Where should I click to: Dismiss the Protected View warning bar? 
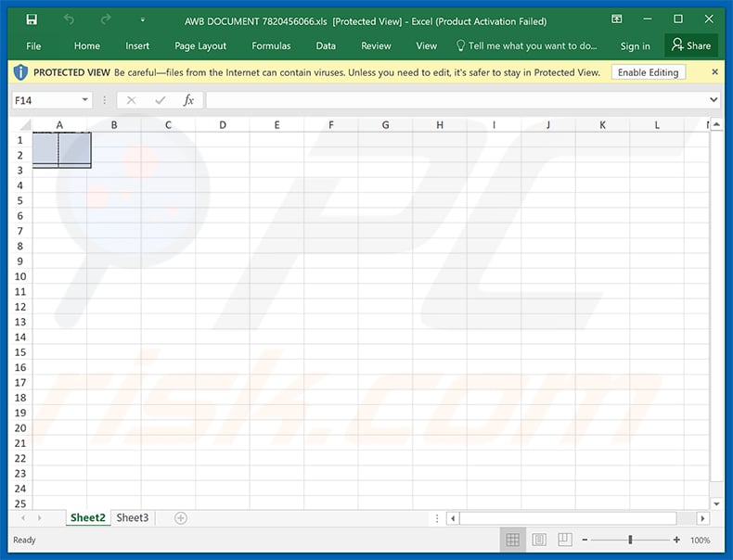[714, 72]
